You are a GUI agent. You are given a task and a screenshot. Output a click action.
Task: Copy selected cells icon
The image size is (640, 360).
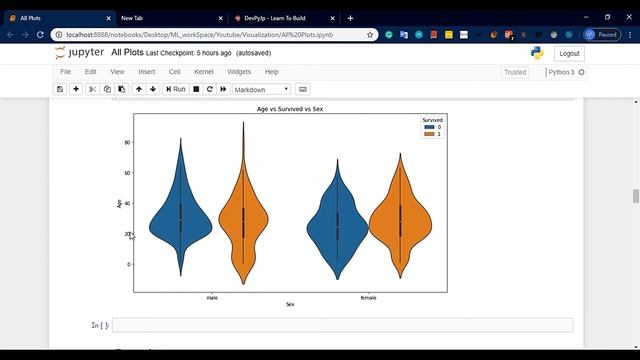pyautogui.click(x=107, y=89)
